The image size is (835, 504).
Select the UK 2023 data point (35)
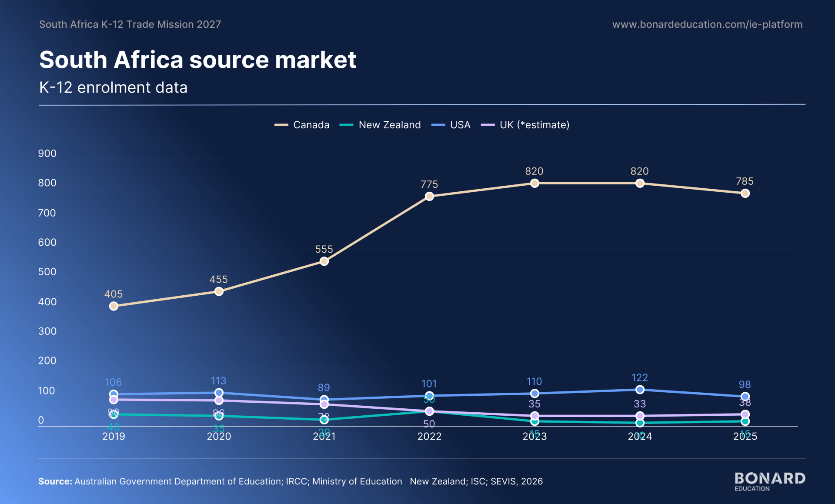[534, 416]
